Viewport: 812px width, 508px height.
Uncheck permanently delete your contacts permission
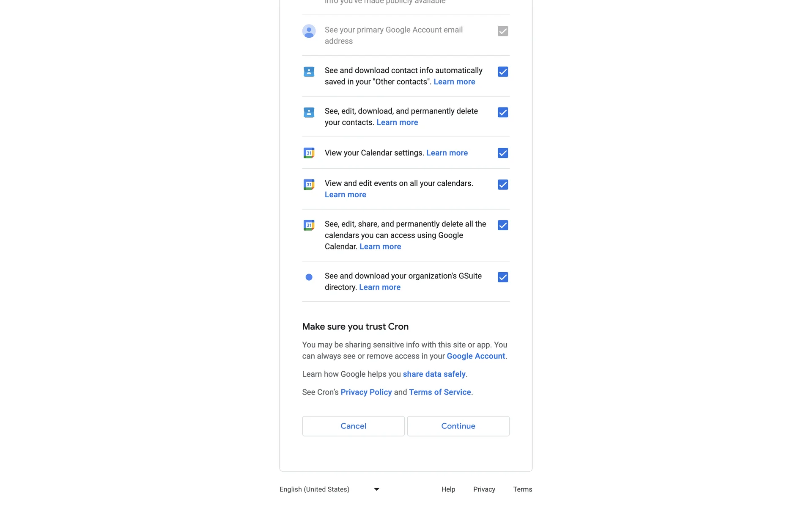coord(502,113)
